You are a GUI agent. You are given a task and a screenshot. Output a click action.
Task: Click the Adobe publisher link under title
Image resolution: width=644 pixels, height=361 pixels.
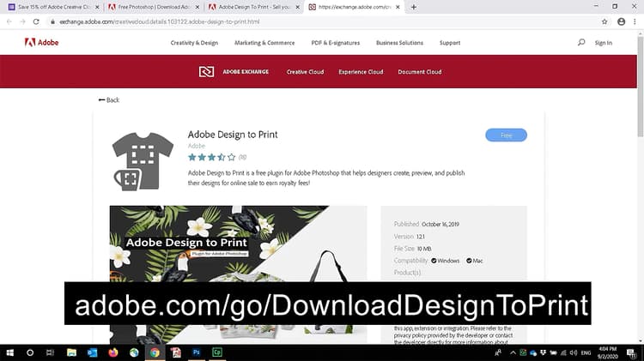(x=197, y=146)
